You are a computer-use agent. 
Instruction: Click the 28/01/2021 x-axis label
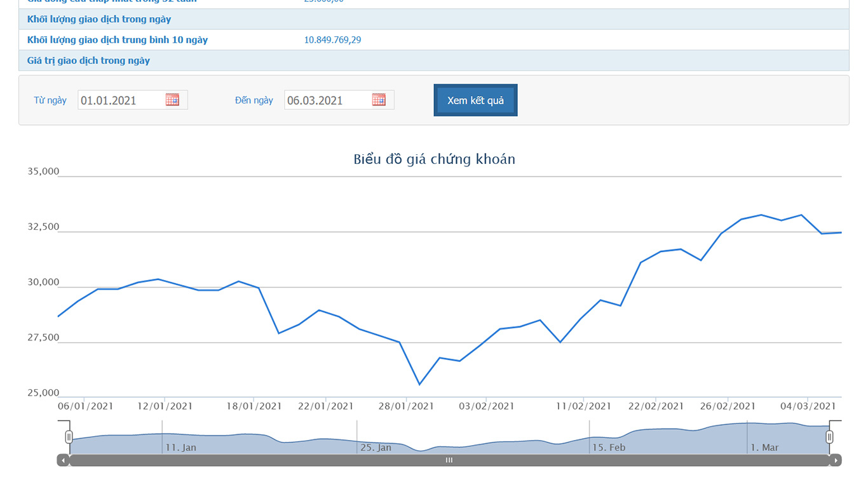click(x=406, y=406)
